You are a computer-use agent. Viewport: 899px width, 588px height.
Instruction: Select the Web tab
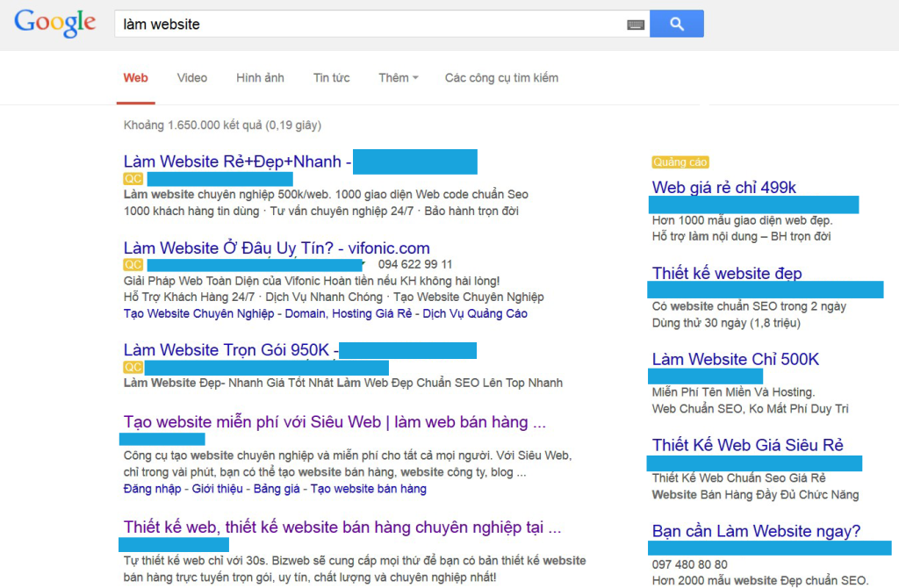point(135,77)
